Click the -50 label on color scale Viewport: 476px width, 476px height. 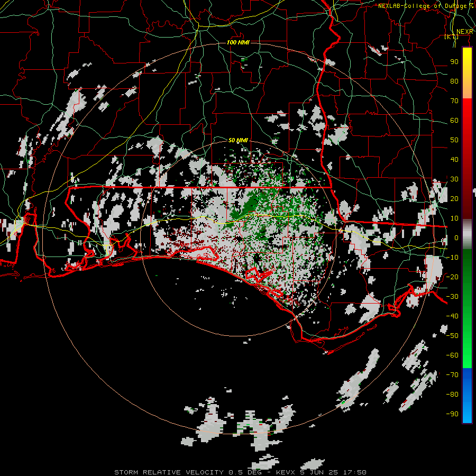point(452,336)
